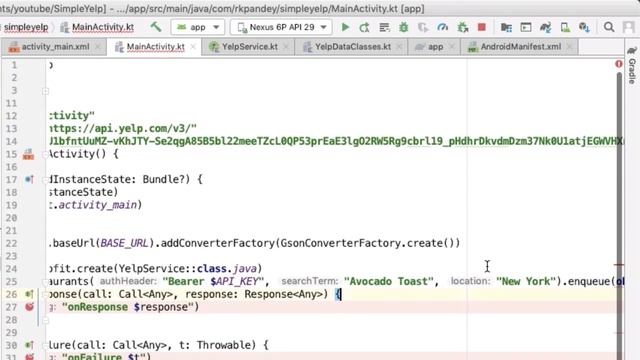The height and width of the screenshot is (360, 640).
Task: Click the Apply Changes and Restart Activity icon
Action: coord(364,27)
